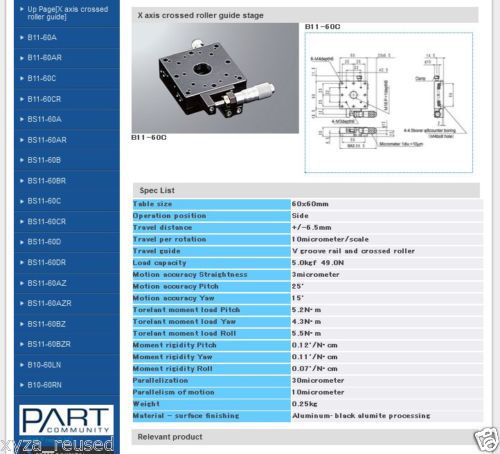Screen dimensions: 500x454
Task: Click arrow bullet beside B11-60A
Action: [x=22, y=38]
